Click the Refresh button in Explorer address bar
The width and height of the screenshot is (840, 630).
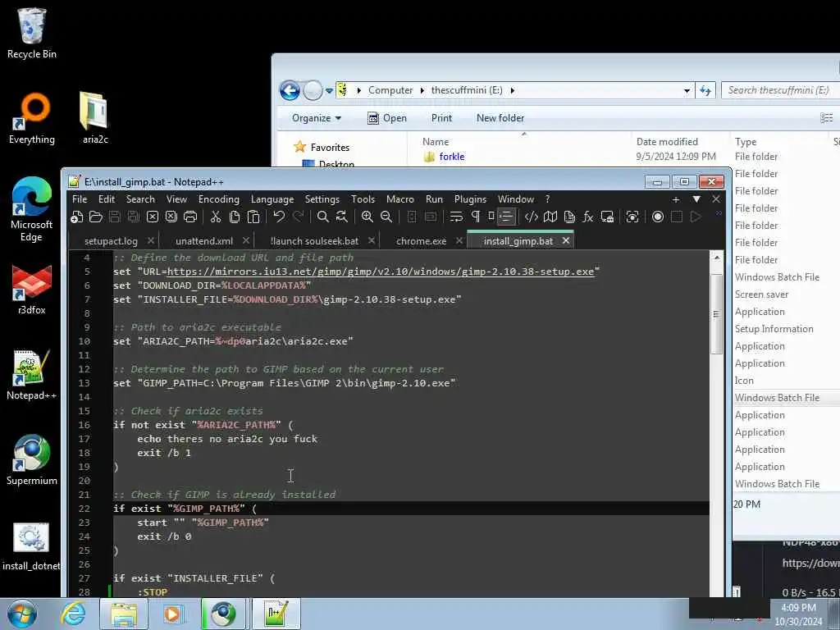(x=705, y=90)
